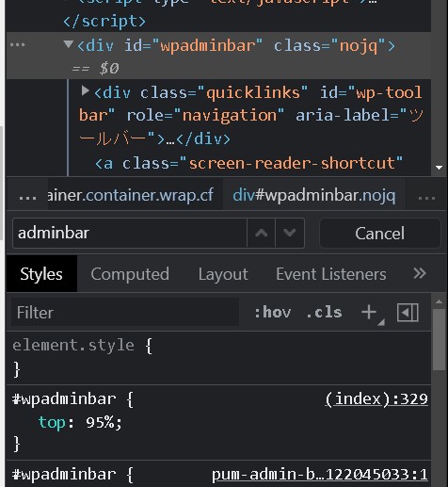Screen dimensions: 448x487
Task: Focus the Styles Filter input field
Action: pyautogui.click(x=125, y=313)
